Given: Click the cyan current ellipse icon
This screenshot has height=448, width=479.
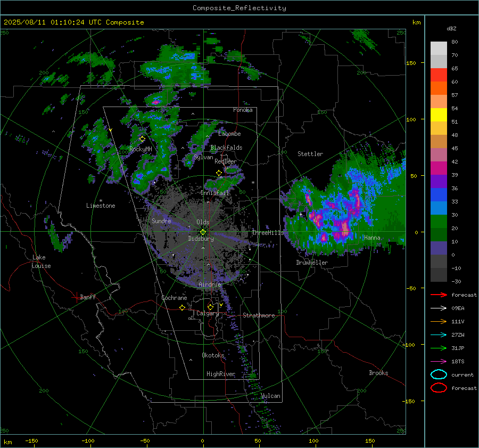Looking at the screenshot, I should 439,374.
